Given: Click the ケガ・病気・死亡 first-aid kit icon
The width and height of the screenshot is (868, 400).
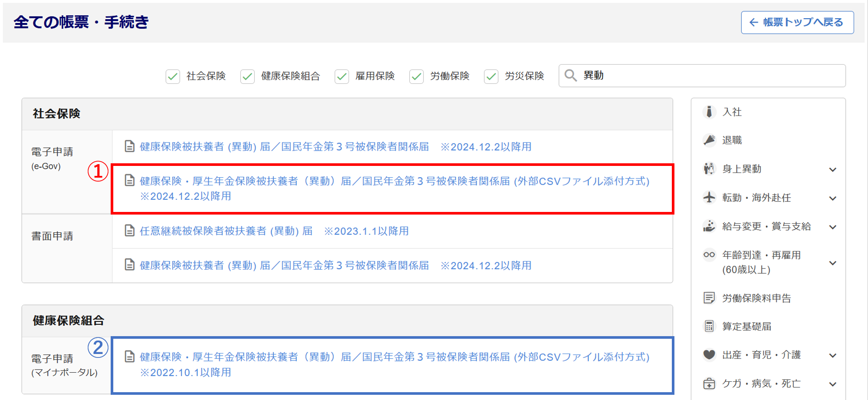Looking at the screenshot, I should 709,383.
